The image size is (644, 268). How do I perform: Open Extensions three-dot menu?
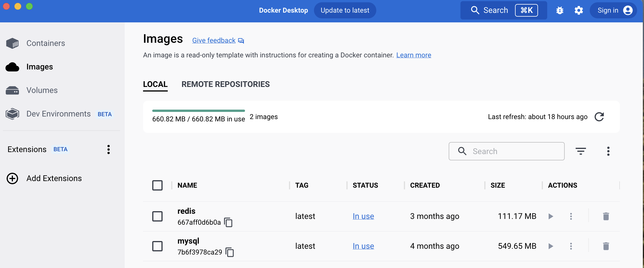[109, 149]
